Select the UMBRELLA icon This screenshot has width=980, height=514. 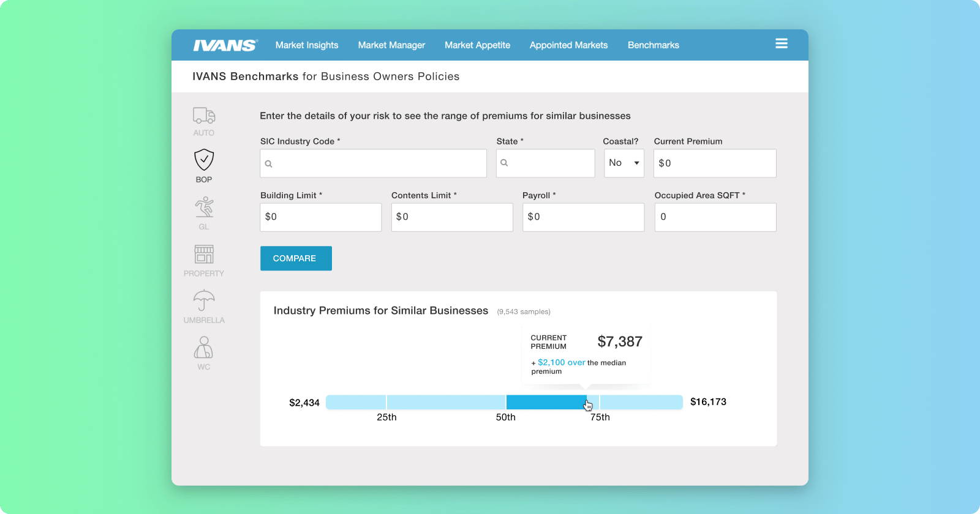tap(204, 300)
